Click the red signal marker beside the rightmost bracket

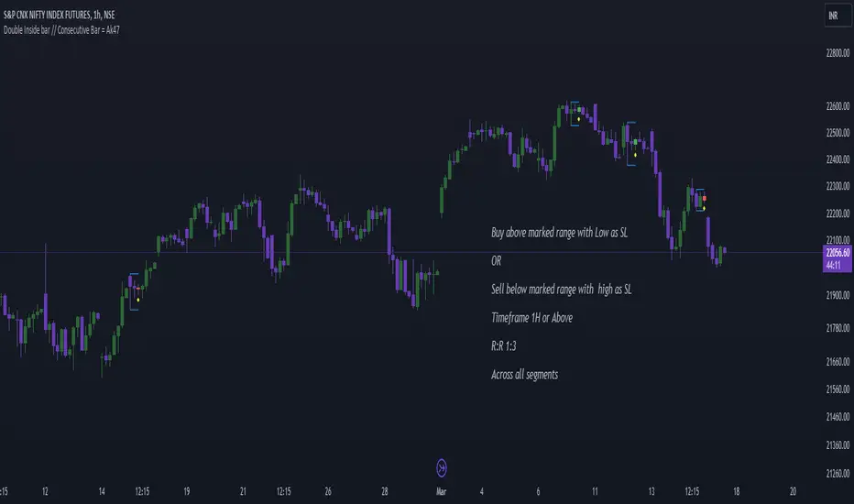(x=704, y=198)
